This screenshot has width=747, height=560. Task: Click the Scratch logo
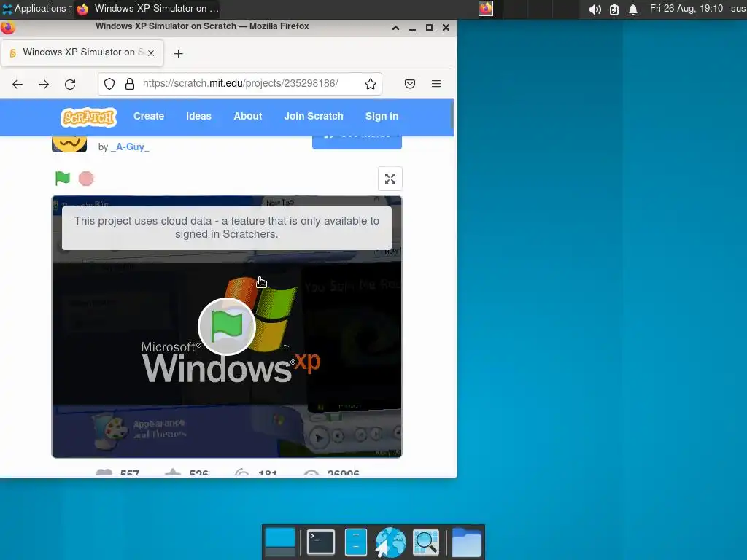pyautogui.click(x=88, y=117)
